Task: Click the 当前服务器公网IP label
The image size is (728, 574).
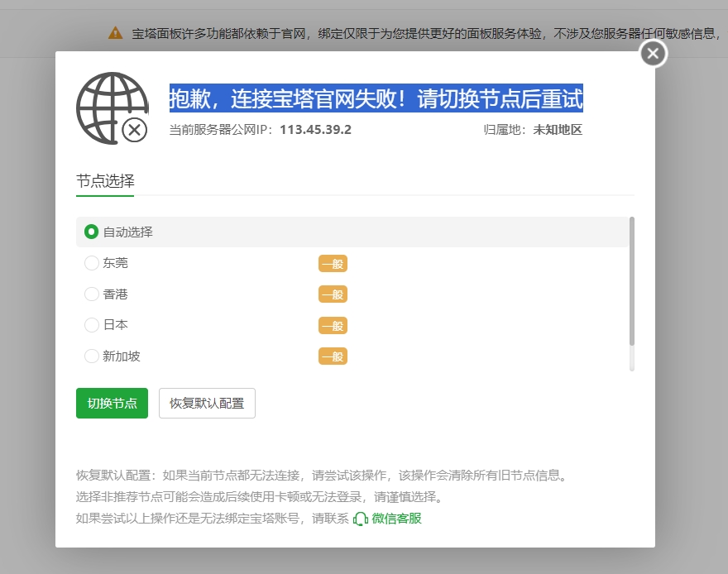Action: click(x=221, y=130)
